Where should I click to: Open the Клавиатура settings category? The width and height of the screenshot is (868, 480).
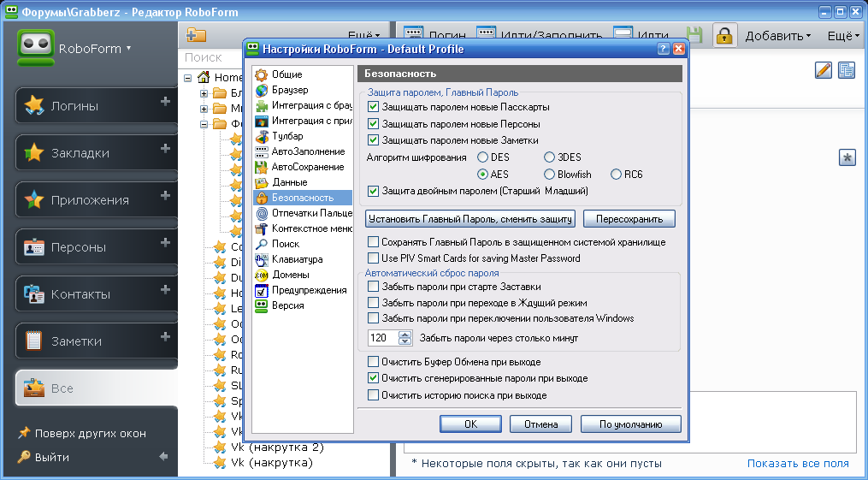tap(297, 259)
